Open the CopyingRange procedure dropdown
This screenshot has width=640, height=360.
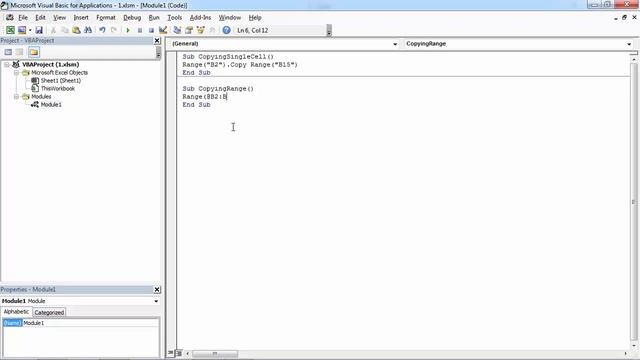pos(629,44)
